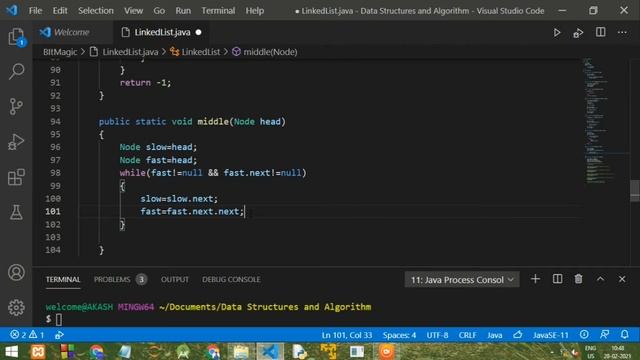Select the 11: Java Process Console terminal dropdown
The image size is (640, 360).
462,280
